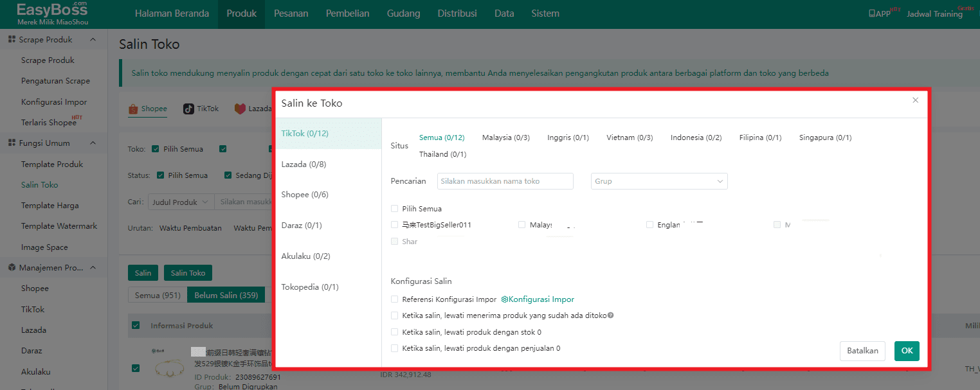
Task: Click the Scrape Produk section grid icon
Action: pyautogui.click(x=12, y=39)
